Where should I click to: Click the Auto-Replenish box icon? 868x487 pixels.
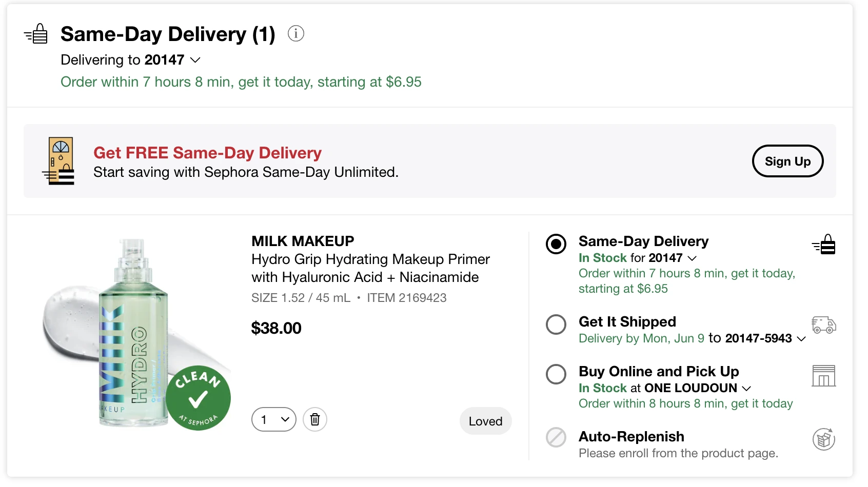pos(824,439)
